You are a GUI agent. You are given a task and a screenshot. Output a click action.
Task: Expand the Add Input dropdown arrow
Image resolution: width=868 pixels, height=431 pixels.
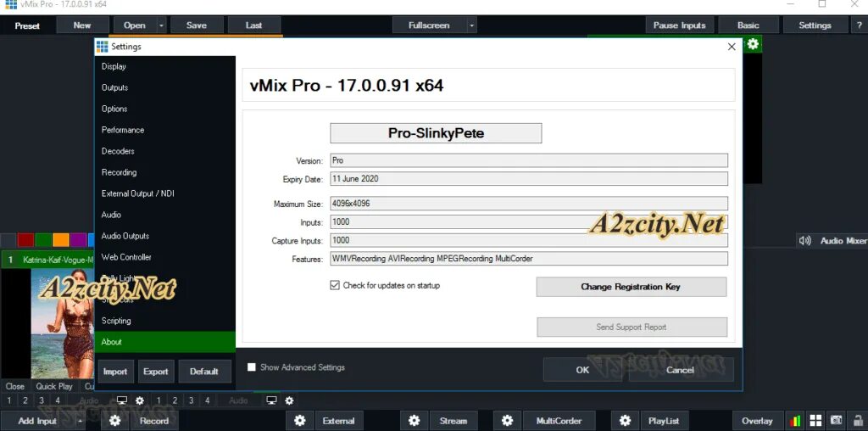click(x=81, y=421)
